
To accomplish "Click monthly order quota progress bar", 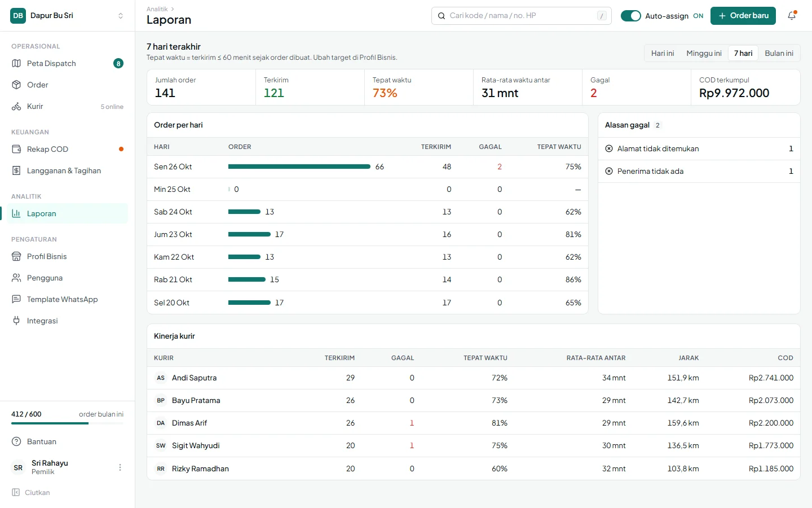I will tap(68, 423).
